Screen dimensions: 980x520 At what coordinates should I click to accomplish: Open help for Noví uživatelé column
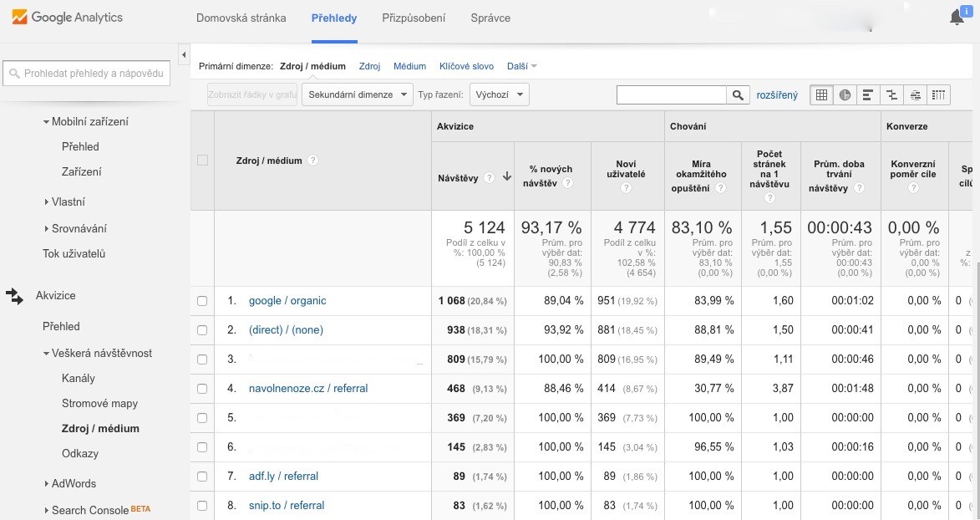tap(627, 188)
